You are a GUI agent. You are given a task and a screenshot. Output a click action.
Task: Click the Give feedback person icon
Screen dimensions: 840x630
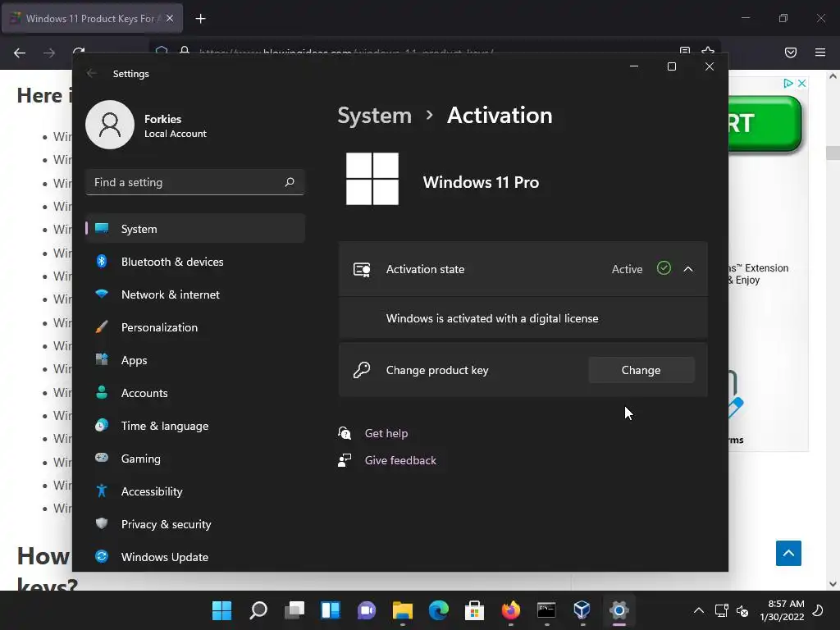coord(345,460)
